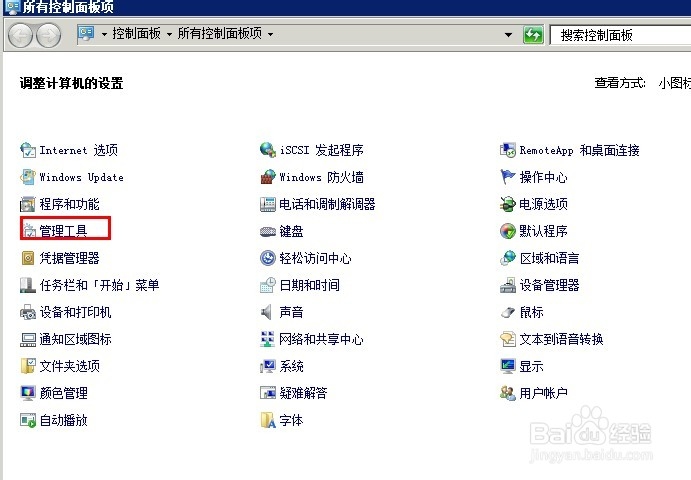The width and height of the screenshot is (691, 480).
Task: Click the green refresh button
Action: coord(533,34)
